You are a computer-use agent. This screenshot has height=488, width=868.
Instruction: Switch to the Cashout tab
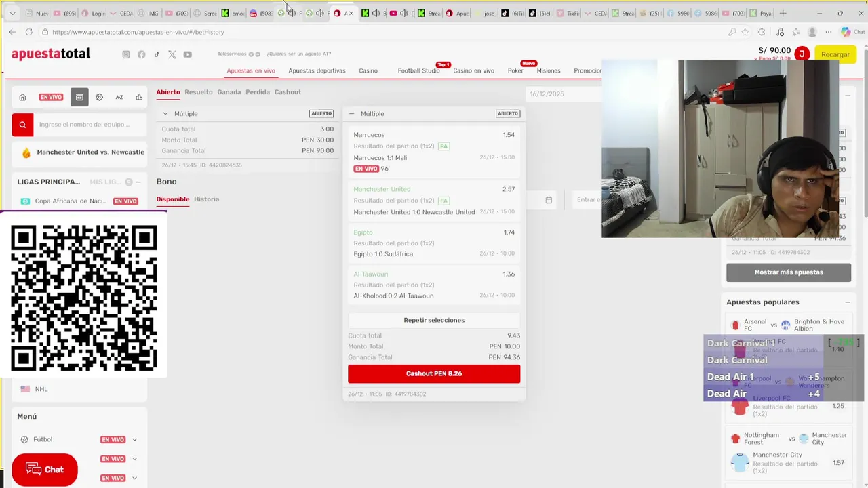288,92
